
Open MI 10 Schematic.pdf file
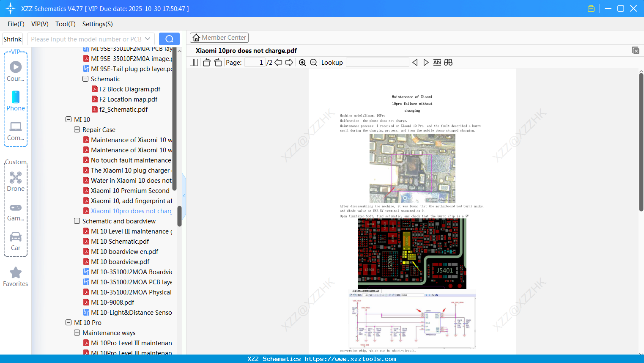tap(116, 242)
